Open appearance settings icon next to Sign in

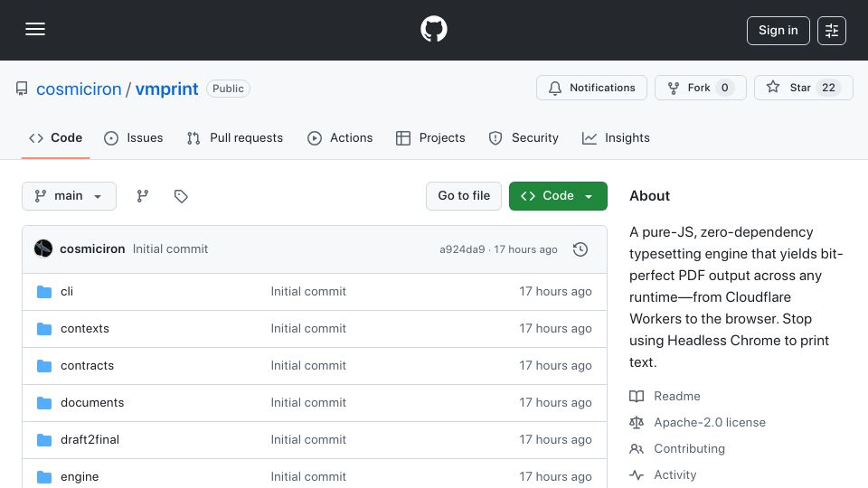832,31
